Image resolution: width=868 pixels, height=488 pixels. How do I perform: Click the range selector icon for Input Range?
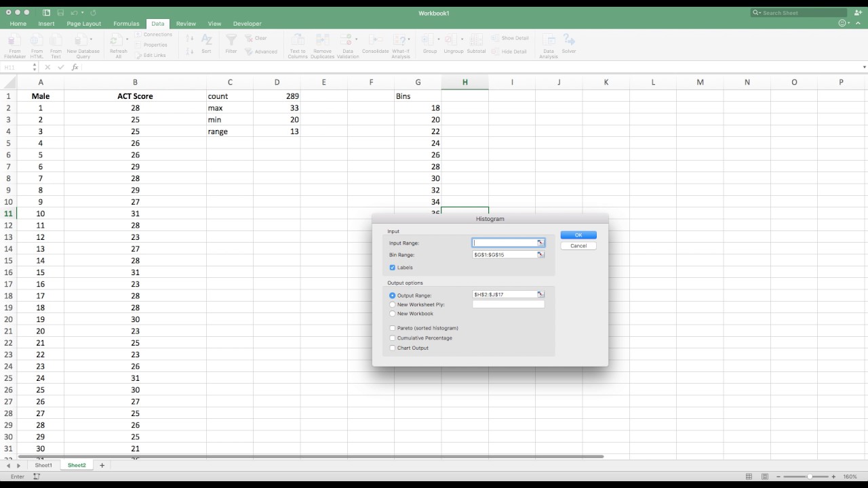540,243
